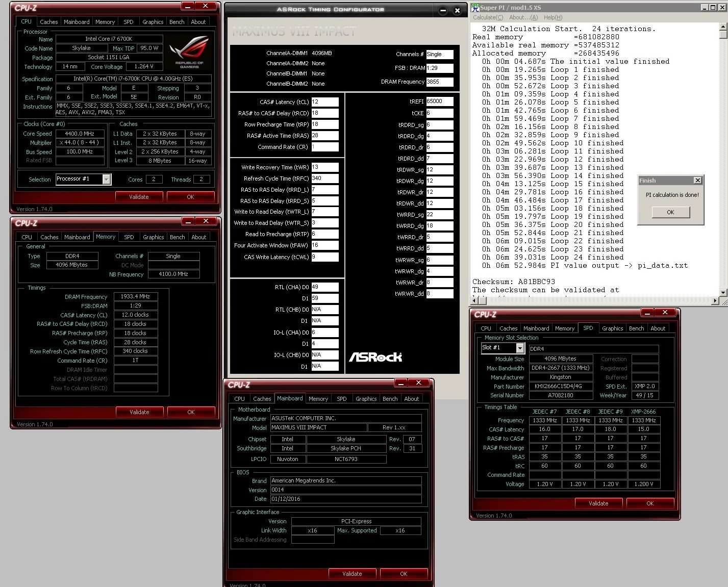The height and width of the screenshot is (587, 728).
Task: Click the BIOS Date 01/12/2016 field
Action: (x=346, y=499)
